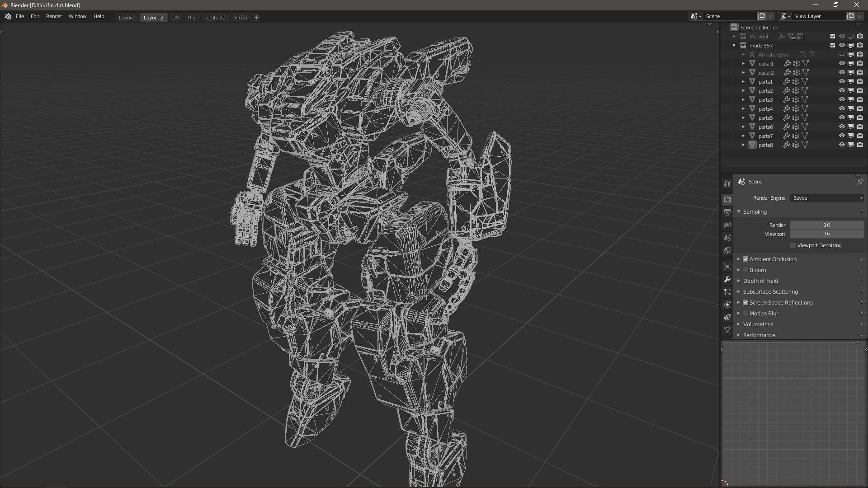Switch to the UV workspace tab
This screenshot has height=488, width=868.
tap(175, 18)
